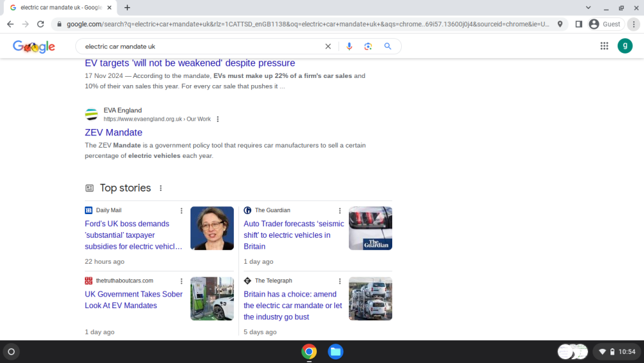Open Britain has a choice Telegraph story
The image size is (644, 363).
(293, 306)
